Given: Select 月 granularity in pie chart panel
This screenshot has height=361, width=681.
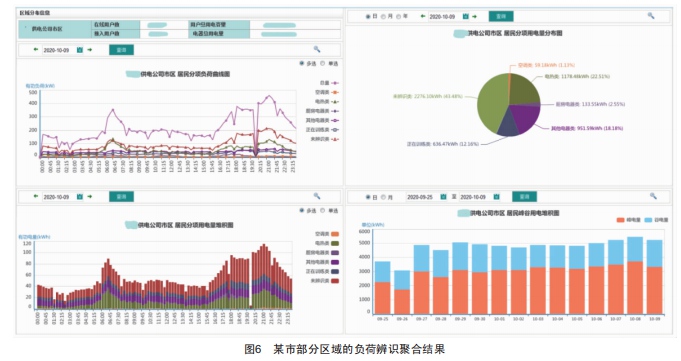Looking at the screenshot, I should click(383, 17).
